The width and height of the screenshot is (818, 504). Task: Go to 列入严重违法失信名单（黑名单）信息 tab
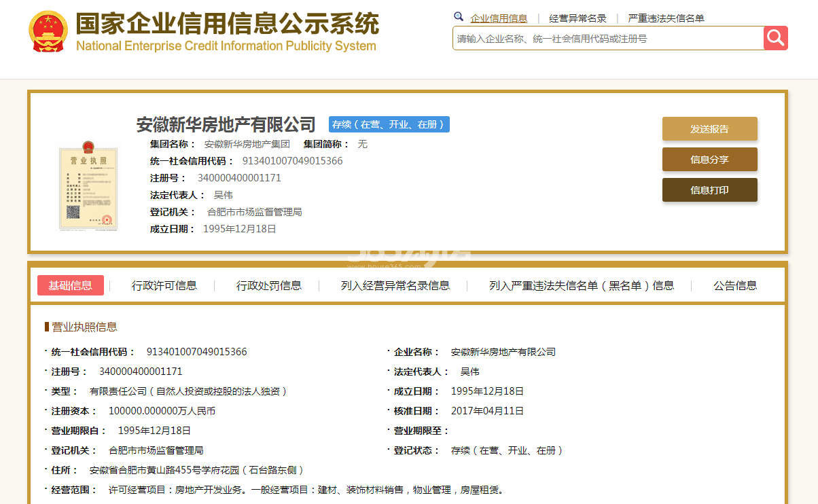[x=582, y=285]
